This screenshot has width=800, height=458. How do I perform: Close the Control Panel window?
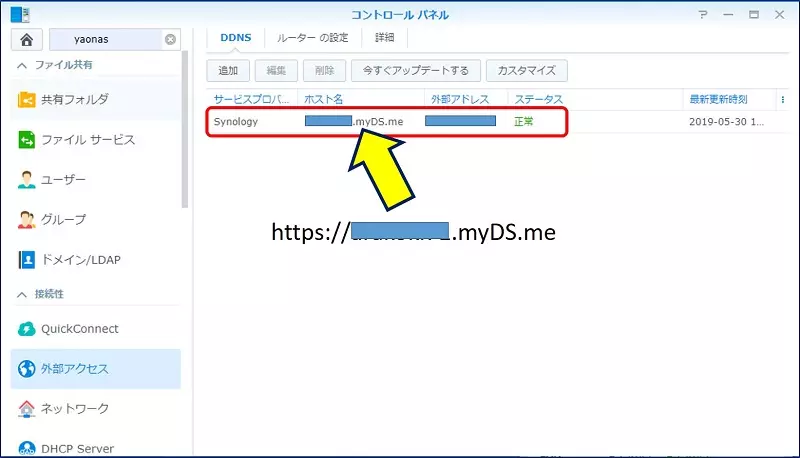(x=780, y=14)
